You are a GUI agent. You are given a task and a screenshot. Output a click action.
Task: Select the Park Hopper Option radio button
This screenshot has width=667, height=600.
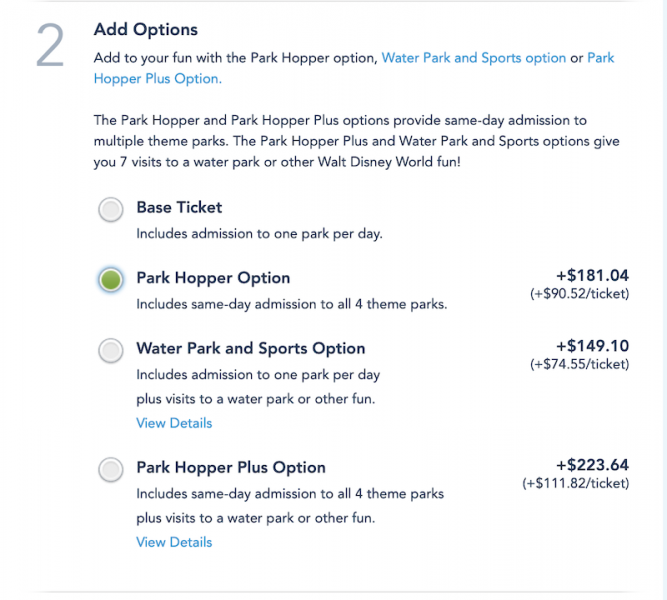coord(111,280)
